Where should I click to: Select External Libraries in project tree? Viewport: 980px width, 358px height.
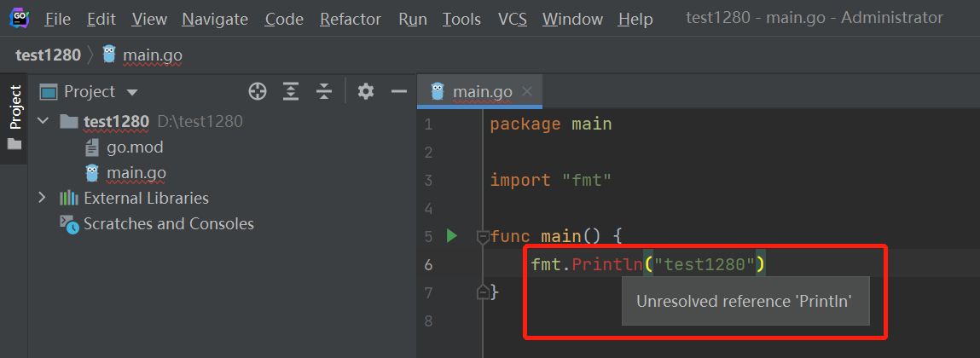146,198
